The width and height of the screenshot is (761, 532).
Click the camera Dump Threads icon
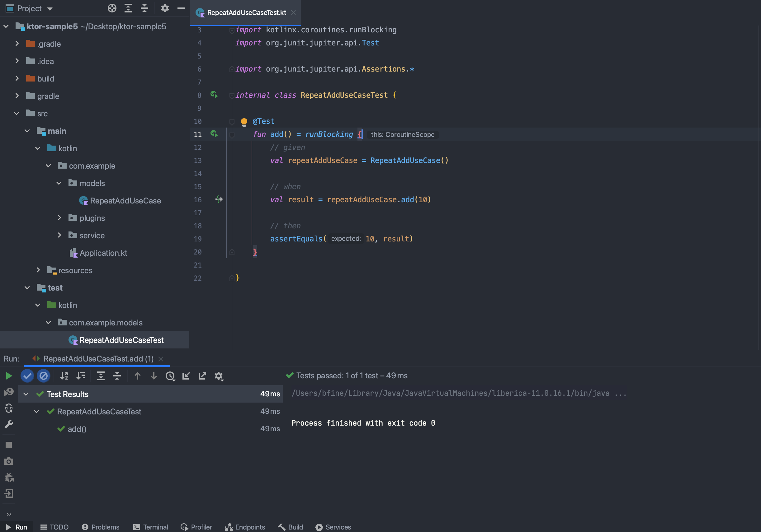point(9,461)
